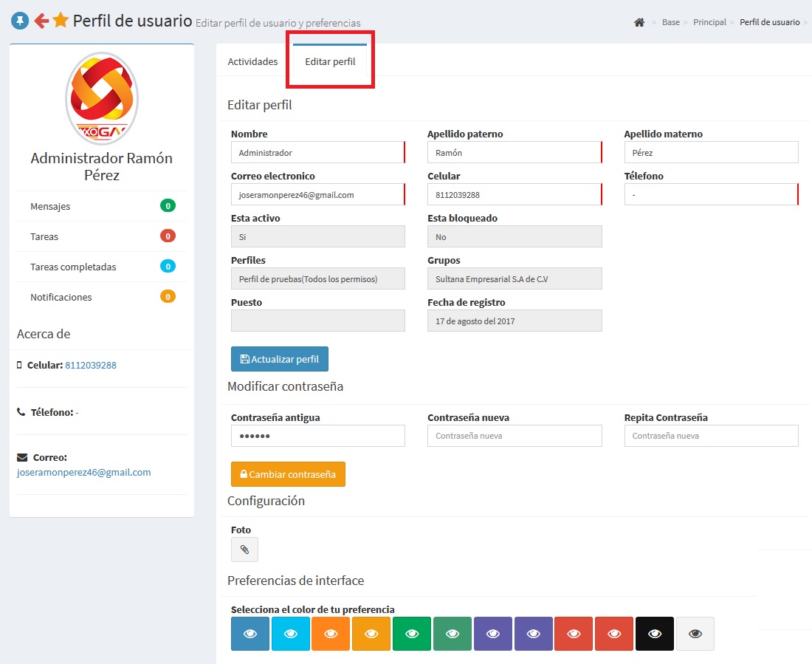Click the orange favorite star icon

(x=61, y=21)
